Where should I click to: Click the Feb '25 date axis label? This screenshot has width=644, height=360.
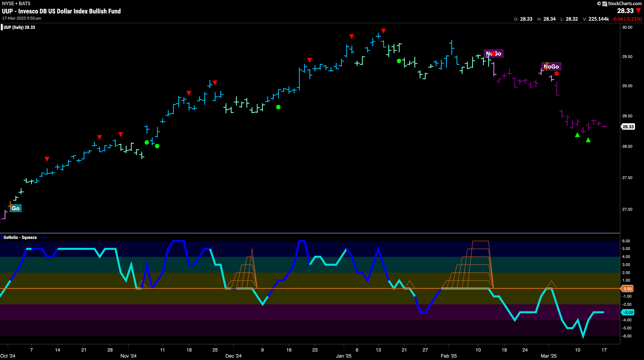pyautogui.click(x=449, y=356)
